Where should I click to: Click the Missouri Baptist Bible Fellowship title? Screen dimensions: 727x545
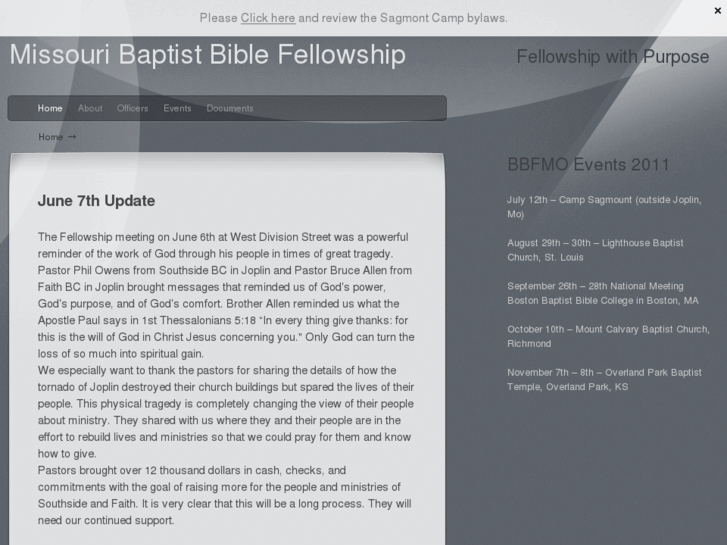(x=208, y=56)
